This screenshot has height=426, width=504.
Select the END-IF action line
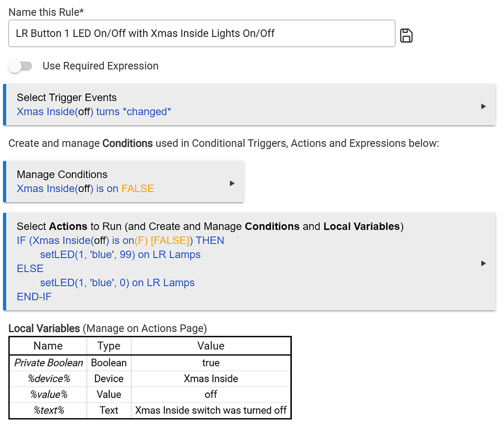point(34,296)
